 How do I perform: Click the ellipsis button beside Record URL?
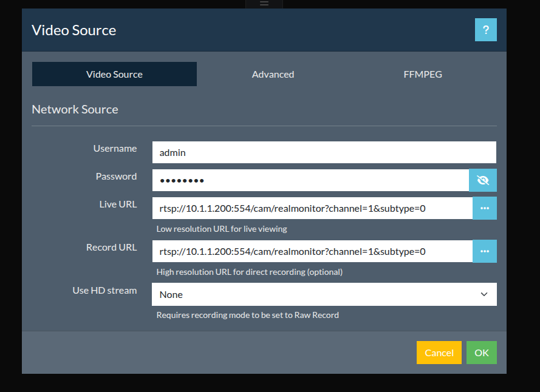(484, 251)
